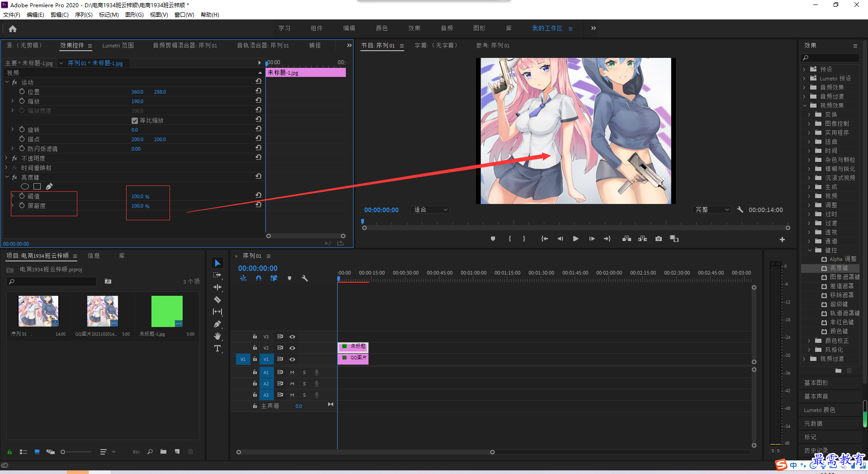The width and height of the screenshot is (868, 474).
Task: Go to In point
Action: point(545,239)
